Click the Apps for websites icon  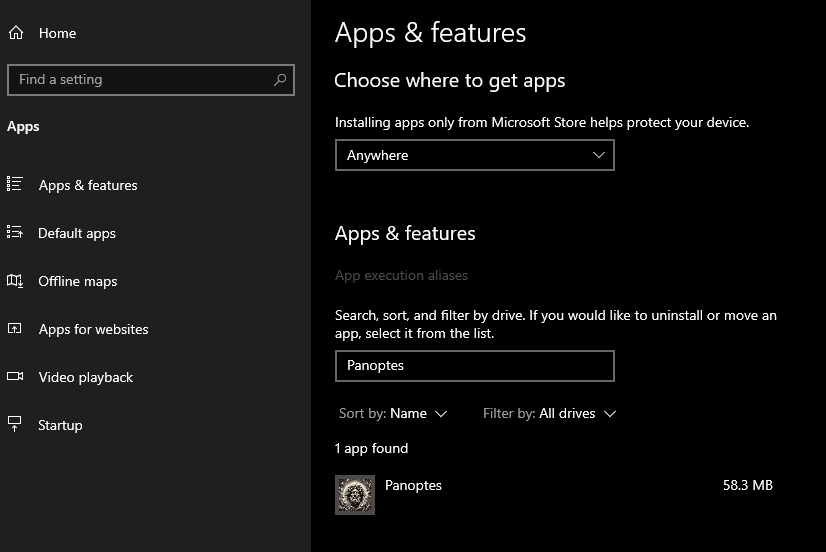[x=15, y=329]
